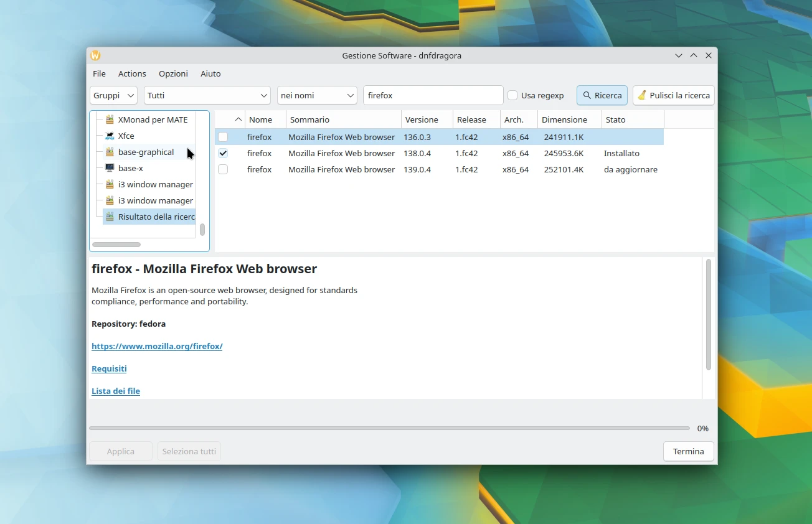Click the firefox search text field

pos(433,95)
